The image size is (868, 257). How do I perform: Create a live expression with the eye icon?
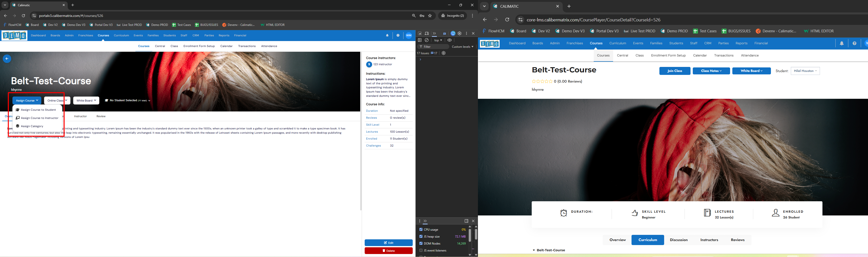click(450, 40)
